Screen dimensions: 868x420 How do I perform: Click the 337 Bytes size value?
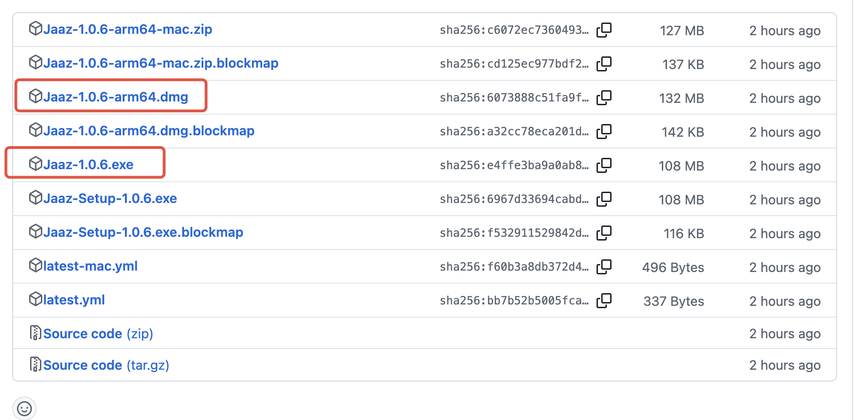674,301
